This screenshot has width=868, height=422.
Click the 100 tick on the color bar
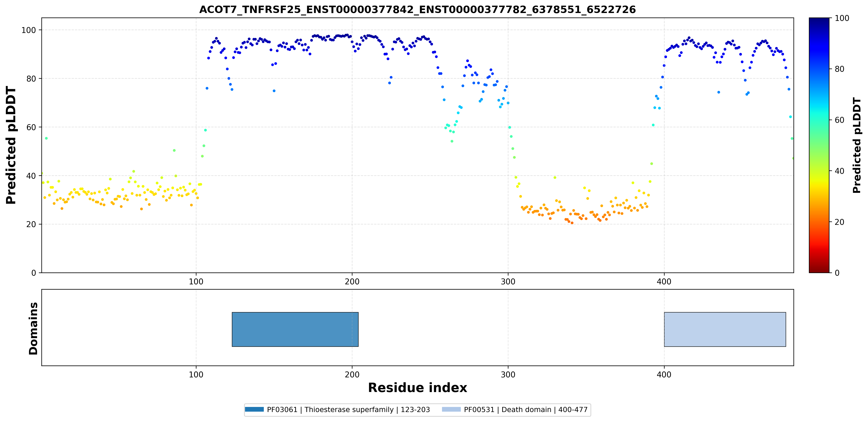[x=842, y=18]
